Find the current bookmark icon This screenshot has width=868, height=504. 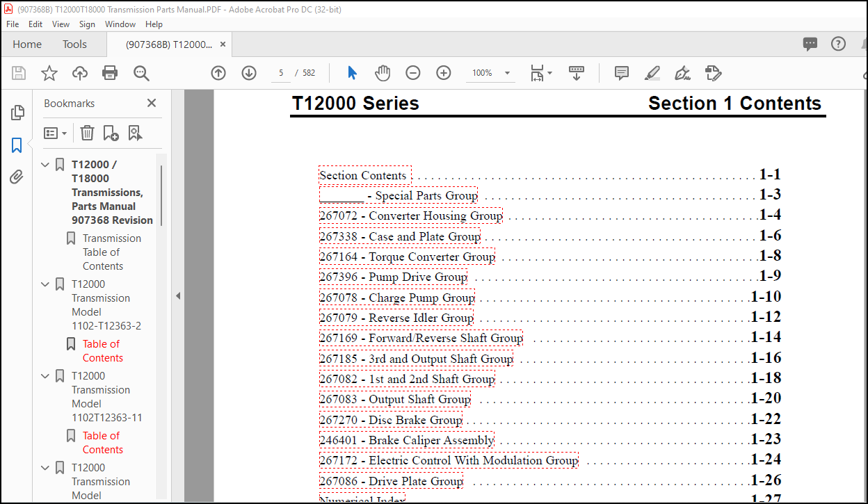135,133
